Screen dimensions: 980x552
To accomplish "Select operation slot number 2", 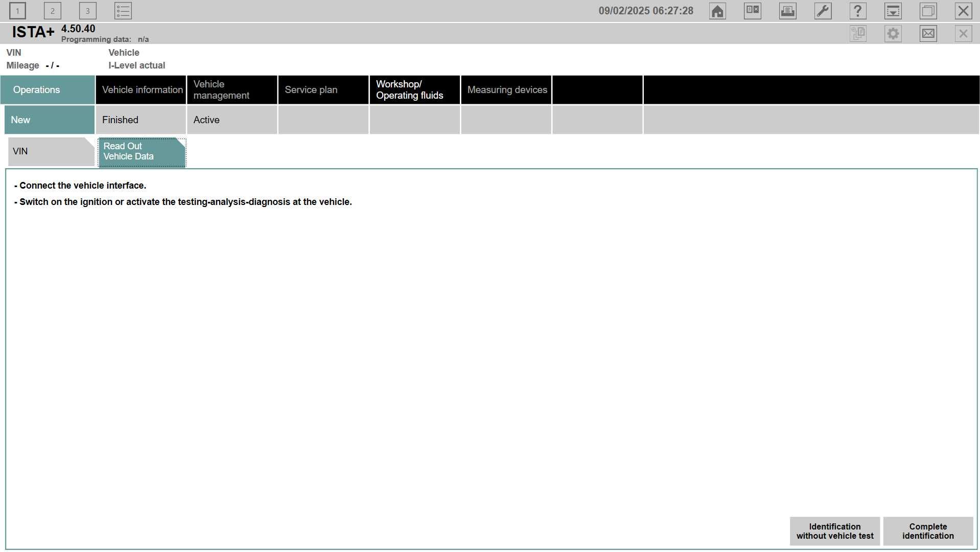I will 53,11.
